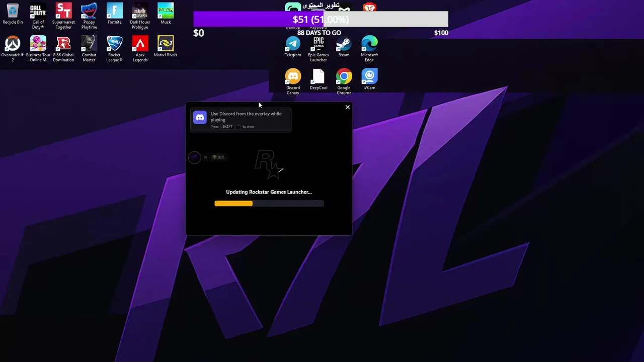The width and height of the screenshot is (644, 362).
Task: Open the Steam shortcut
Action: [344, 47]
